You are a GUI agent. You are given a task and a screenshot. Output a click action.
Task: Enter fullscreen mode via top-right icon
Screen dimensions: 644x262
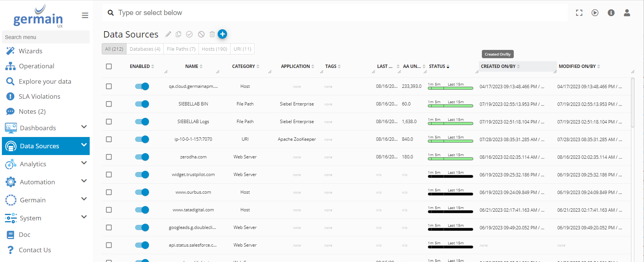pyautogui.click(x=579, y=13)
